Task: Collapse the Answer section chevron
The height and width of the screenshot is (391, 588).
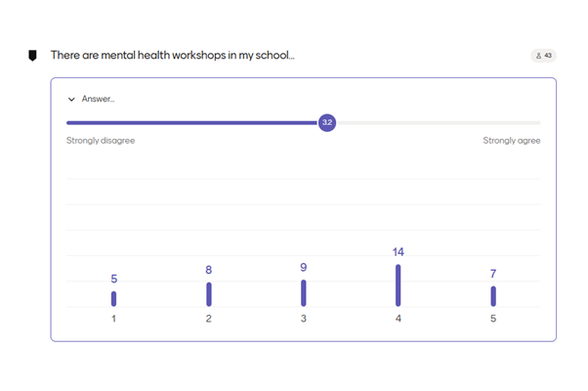Action: 71,99
